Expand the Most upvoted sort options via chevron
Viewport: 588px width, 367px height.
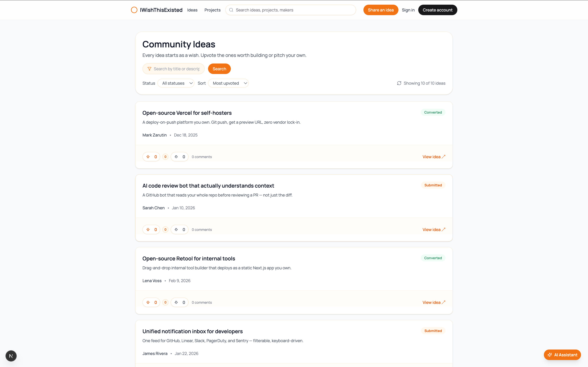tap(245, 83)
